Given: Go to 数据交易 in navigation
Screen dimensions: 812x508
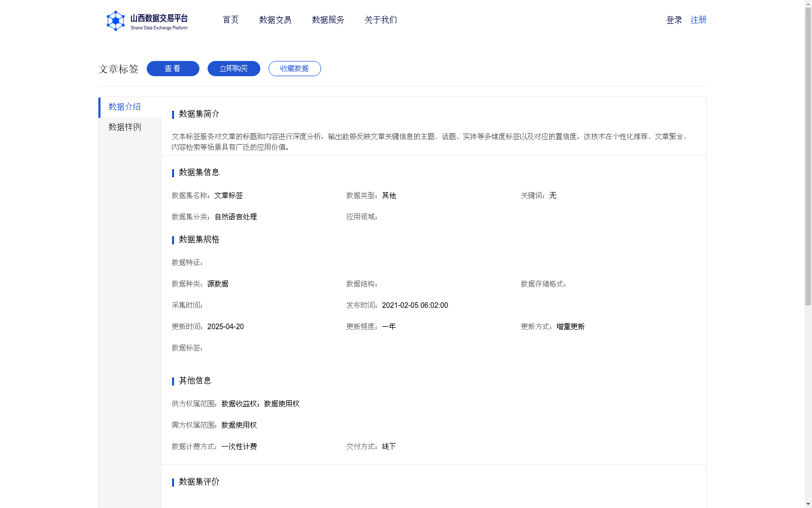Looking at the screenshot, I should pos(275,20).
